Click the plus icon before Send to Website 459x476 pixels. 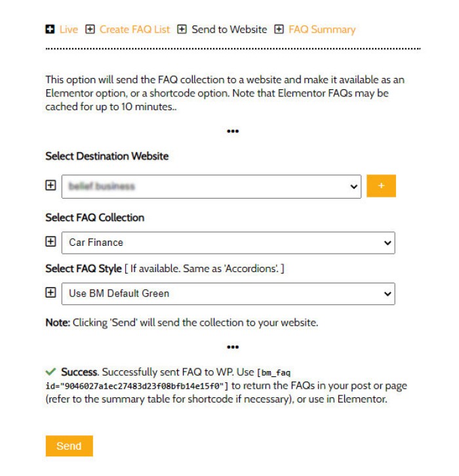point(182,30)
